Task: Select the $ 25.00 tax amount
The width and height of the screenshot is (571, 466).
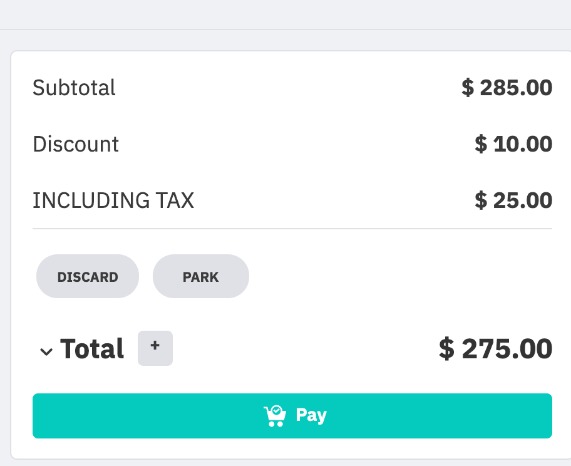Action: 513,200
